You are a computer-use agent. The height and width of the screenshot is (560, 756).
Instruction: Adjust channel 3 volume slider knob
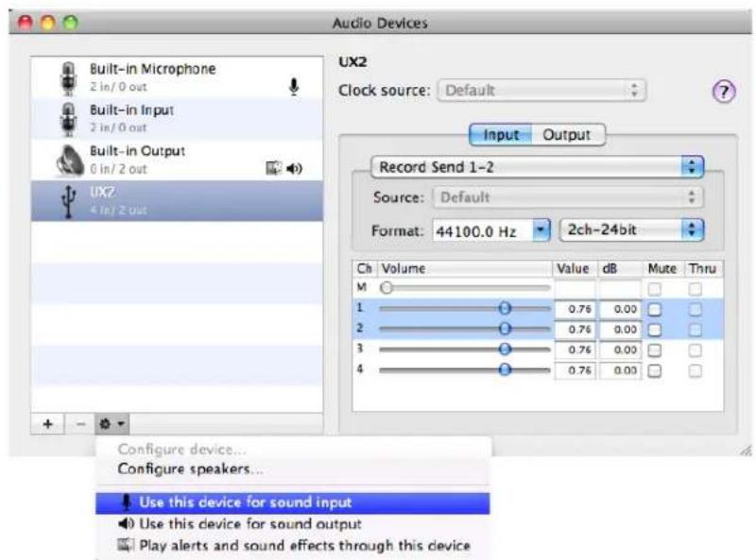(505, 348)
